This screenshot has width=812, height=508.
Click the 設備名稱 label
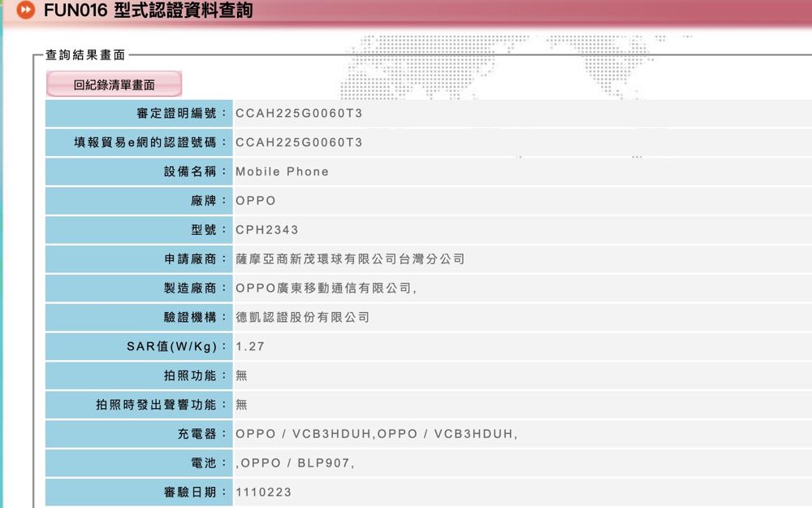point(195,171)
